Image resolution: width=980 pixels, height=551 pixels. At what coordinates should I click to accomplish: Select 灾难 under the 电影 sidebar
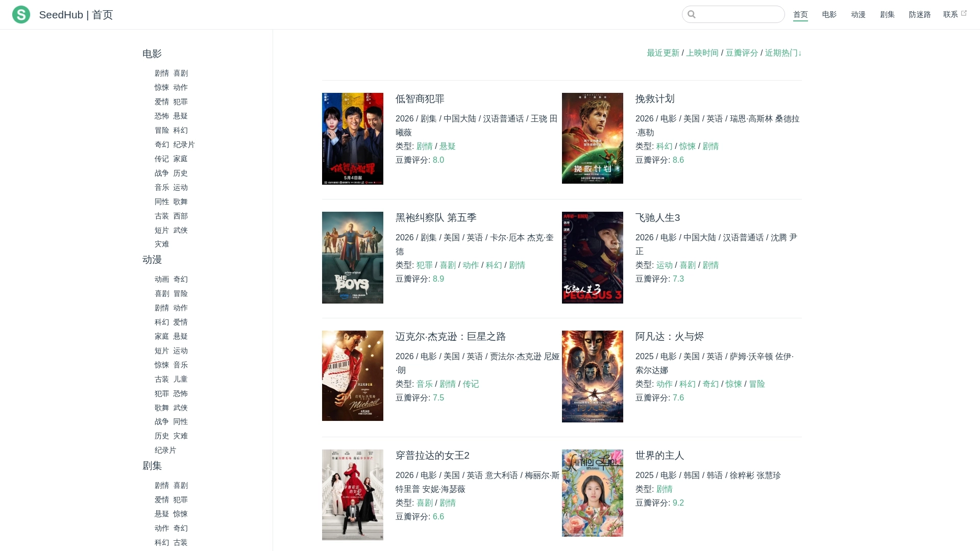pyautogui.click(x=162, y=244)
